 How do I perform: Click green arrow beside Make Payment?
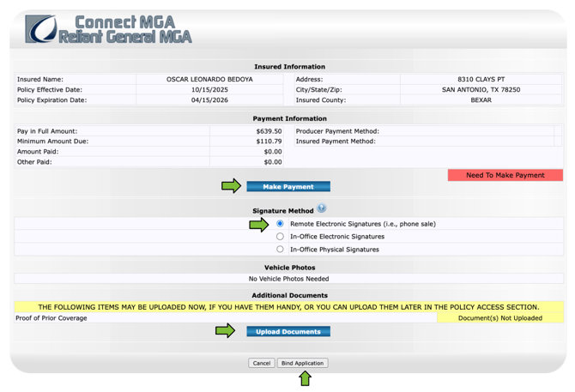(x=231, y=186)
